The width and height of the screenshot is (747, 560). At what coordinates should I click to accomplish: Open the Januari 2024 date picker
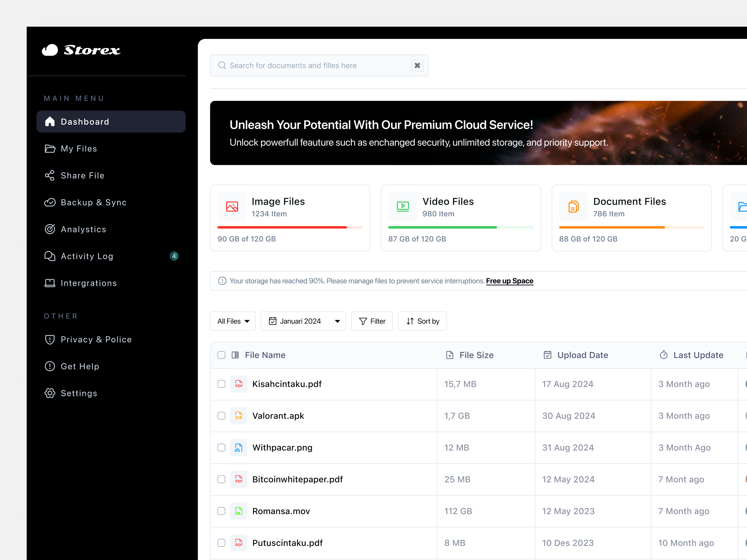(x=303, y=321)
